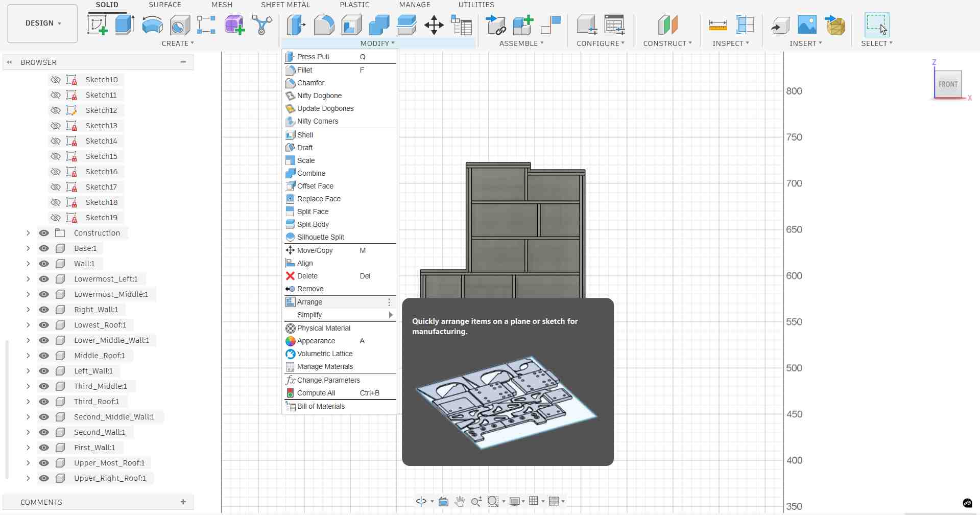Image resolution: width=980 pixels, height=515 pixels.
Task: Click the Extrude icon in the Create panel
Action: (125, 25)
